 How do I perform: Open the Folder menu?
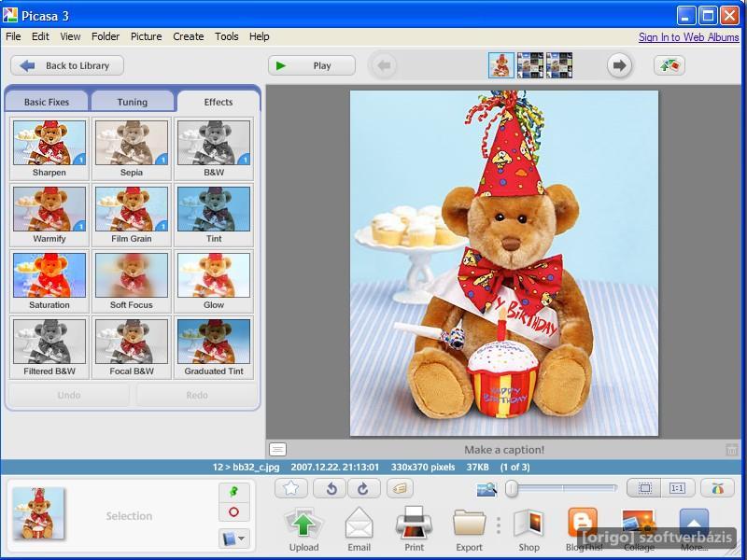(x=106, y=36)
